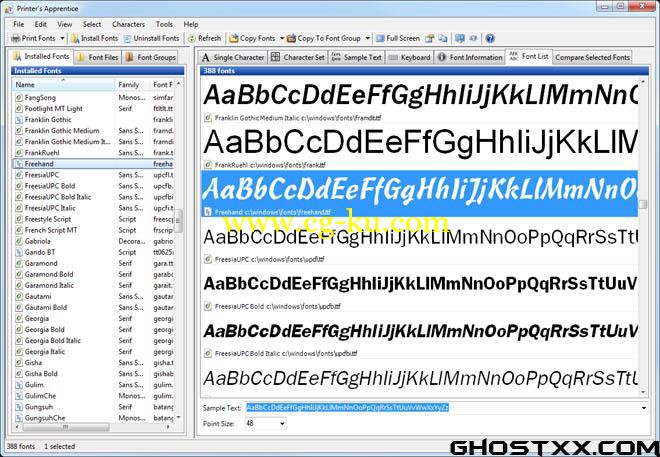The height and width of the screenshot is (457, 660).
Task: Expand the Sample Text dropdown arrow
Action: pyautogui.click(x=644, y=408)
